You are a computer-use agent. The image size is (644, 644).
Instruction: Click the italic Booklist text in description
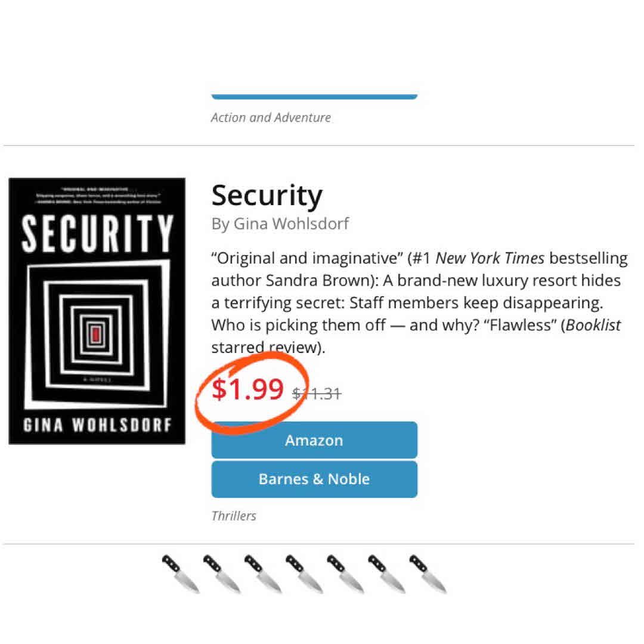tap(593, 325)
